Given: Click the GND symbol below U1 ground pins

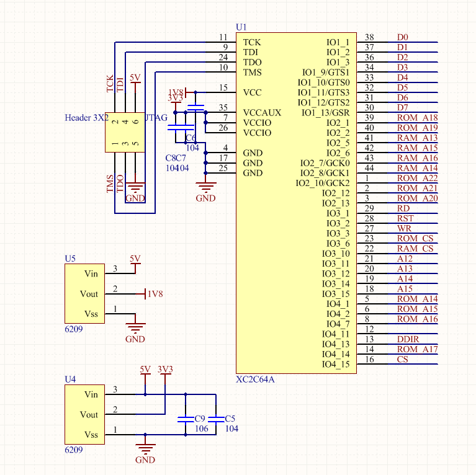Looking at the screenshot, I should pyautogui.click(x=205, y=189).
